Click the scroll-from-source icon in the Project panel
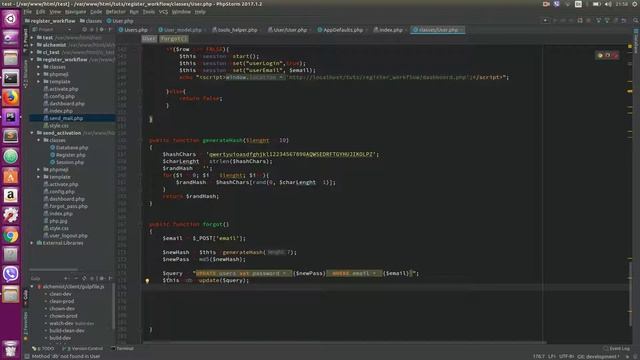640x360 pixels. [x=84, y=29]
